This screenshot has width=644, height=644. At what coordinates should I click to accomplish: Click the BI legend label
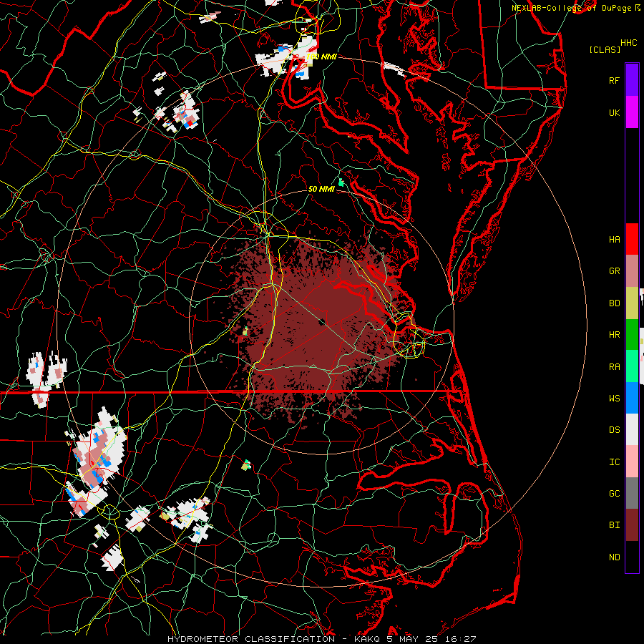pos(614,525)
